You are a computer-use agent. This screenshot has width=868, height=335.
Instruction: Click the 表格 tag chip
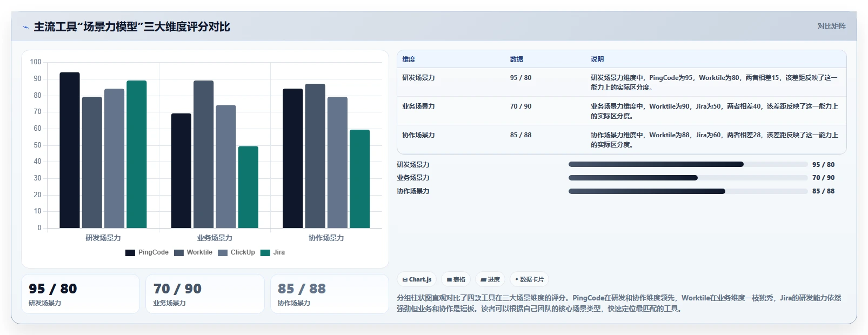point(456,279)
